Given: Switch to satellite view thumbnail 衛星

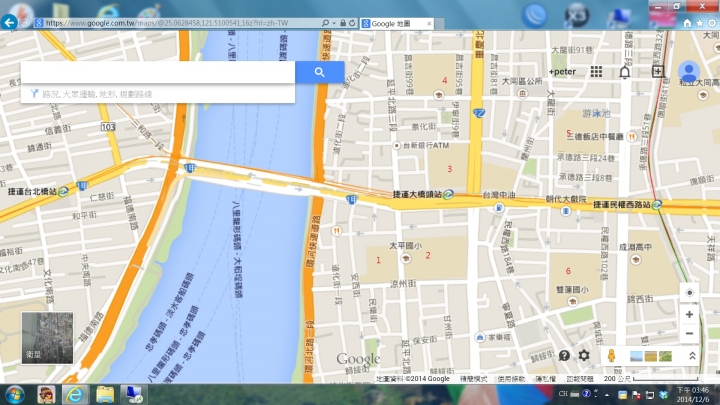Looking at the screenshot, I should click(x=47, y=338).
